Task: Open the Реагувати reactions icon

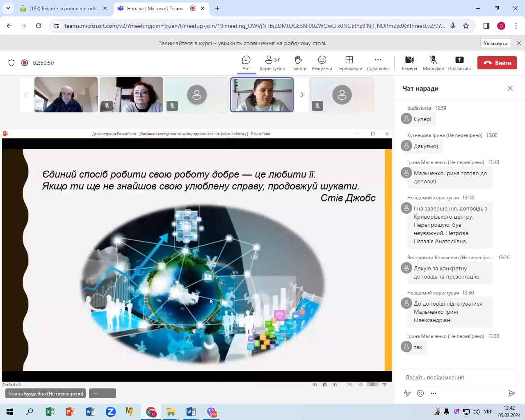Action: (x=322, y=63)
